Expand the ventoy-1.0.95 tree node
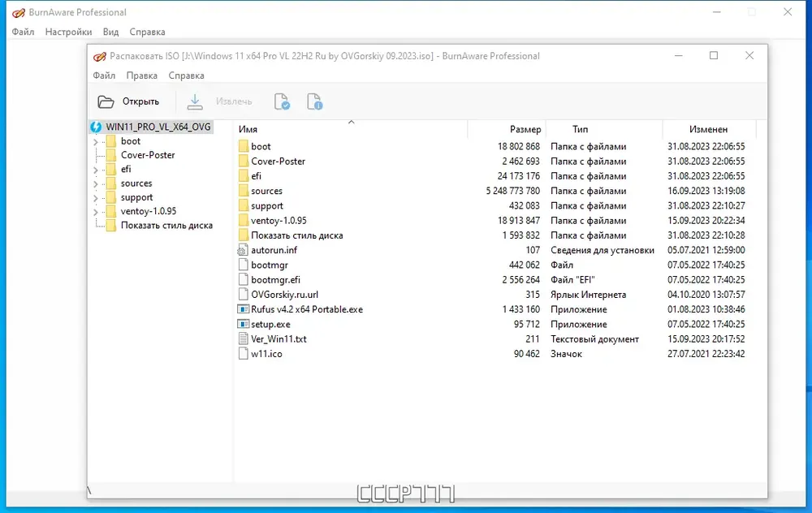Image resolution: width=812 pixels, height=513 pixels. [96, 211]
